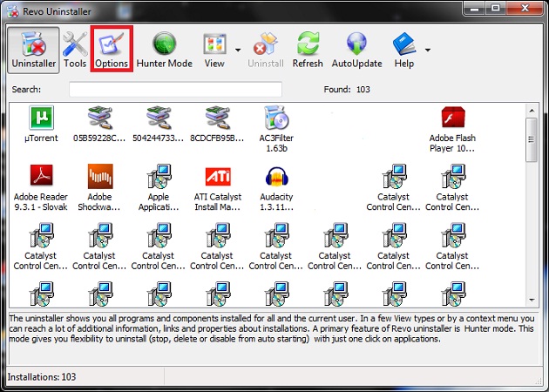The height and width of the screenshot is (392, 549).
Task: Select the Adobe Shockwave entry
Action: pyautogui.click(x=99, y=187)
